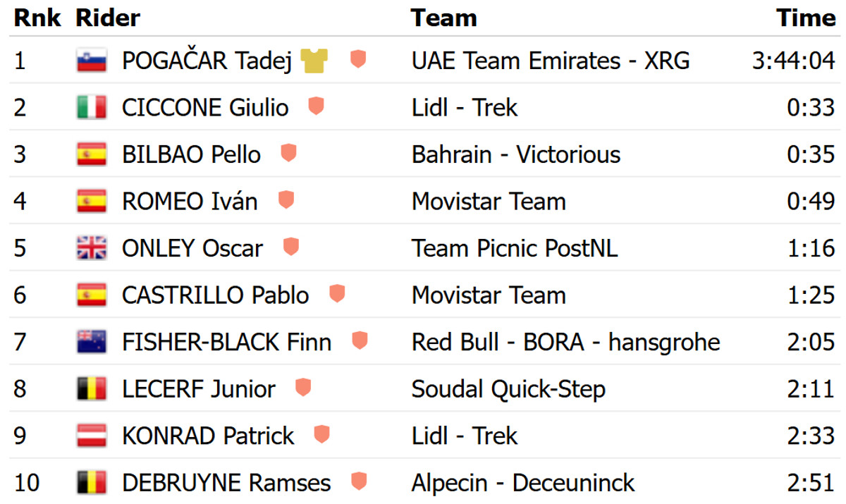846x504 pixels.
Task: Click the Team column header
Action: [443, 18]
